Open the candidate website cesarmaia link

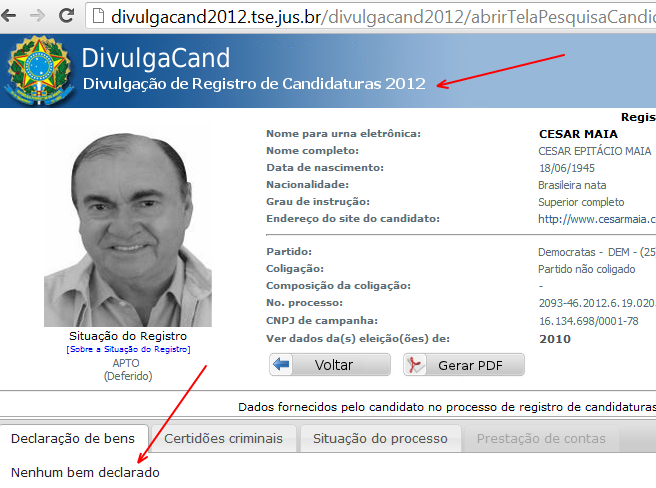597,219
